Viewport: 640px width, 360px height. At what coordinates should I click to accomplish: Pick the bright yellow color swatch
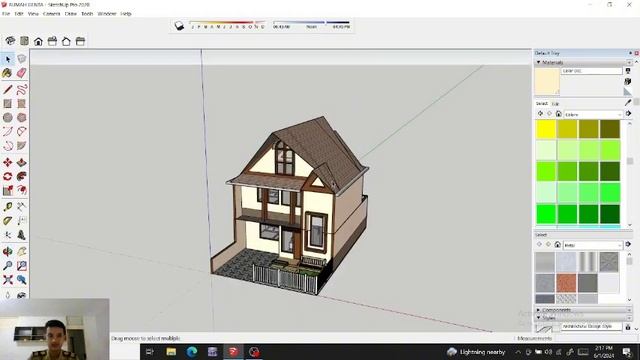tap(546, 129)
